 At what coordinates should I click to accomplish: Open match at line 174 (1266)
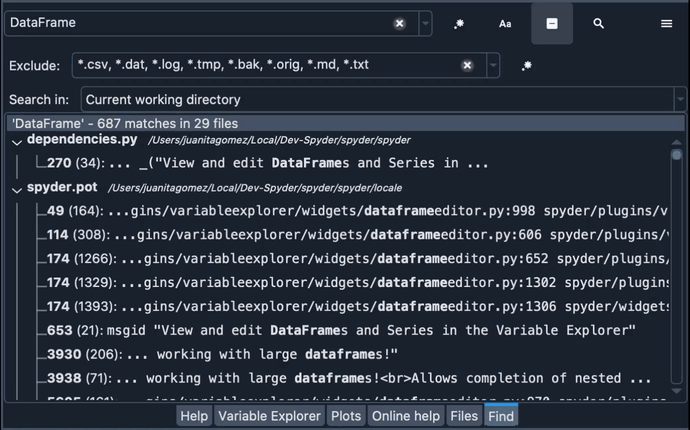pyautogui.click(x=357, y=259)
